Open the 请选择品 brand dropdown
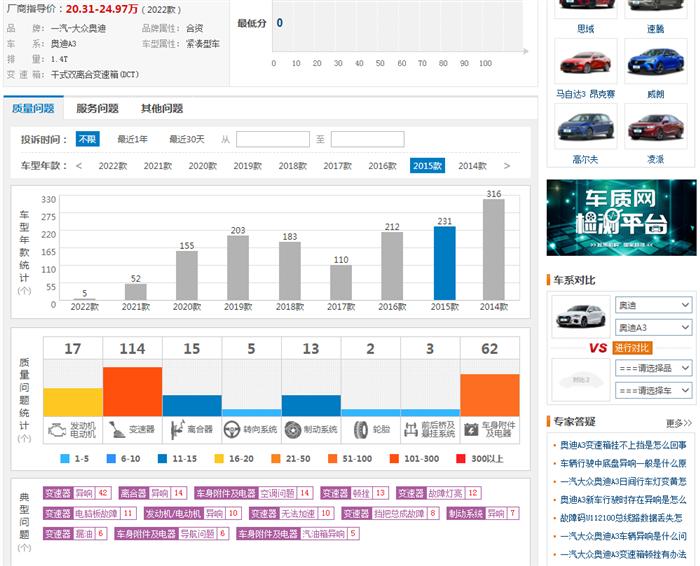700x566 pixels. click(x=654, y=368)
